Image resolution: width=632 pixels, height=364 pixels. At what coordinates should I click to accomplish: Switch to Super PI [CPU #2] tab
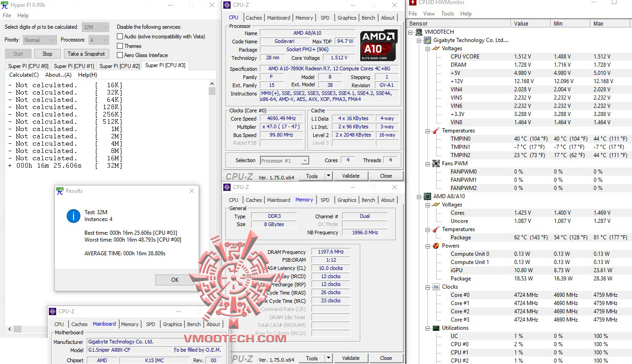pyautogui.click(x=120, y=66)
